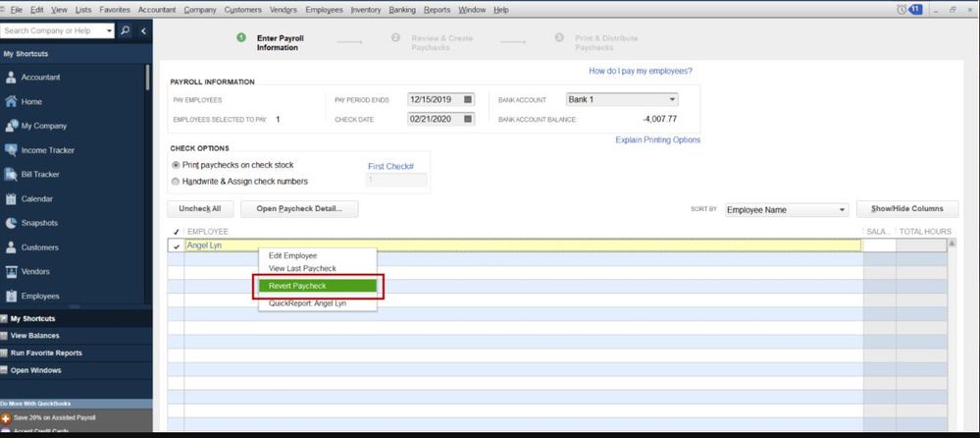The height and width of the screenshot is (438, 980).
Task: Click the shortcuts pane scrollbar
Action: 147,77
